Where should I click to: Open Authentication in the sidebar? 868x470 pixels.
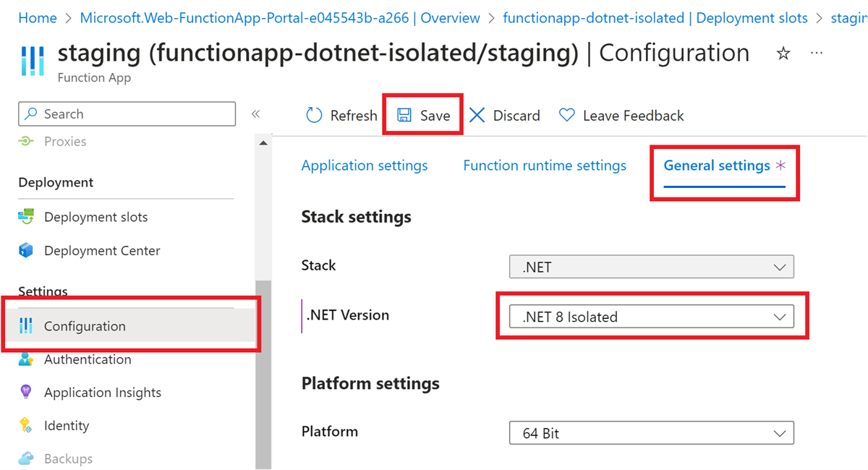88,359
